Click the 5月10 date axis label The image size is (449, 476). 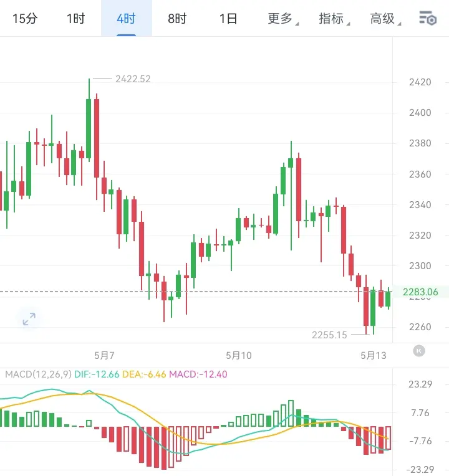(239, 355)
